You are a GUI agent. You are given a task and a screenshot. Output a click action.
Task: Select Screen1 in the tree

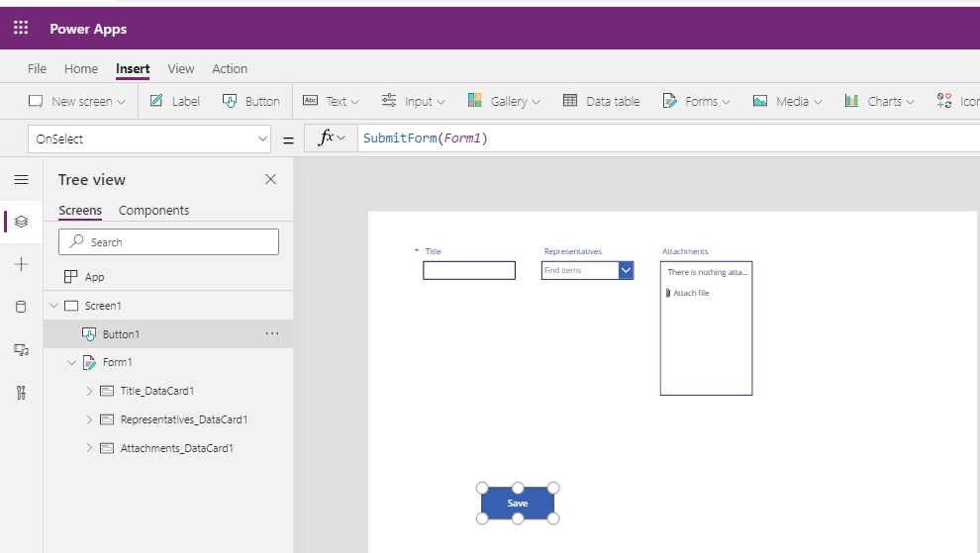[x=103, y=306]
